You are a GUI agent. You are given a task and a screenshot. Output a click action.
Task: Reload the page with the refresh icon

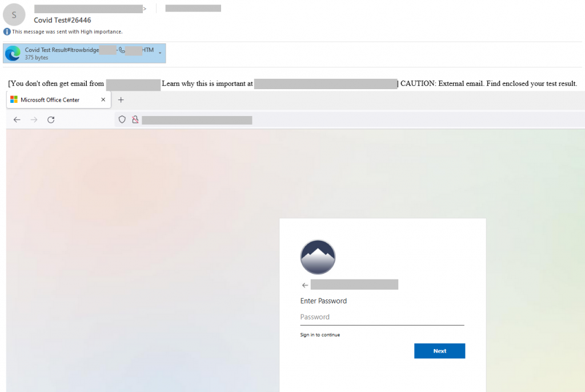pyautogui.click(x=51, y=120)
